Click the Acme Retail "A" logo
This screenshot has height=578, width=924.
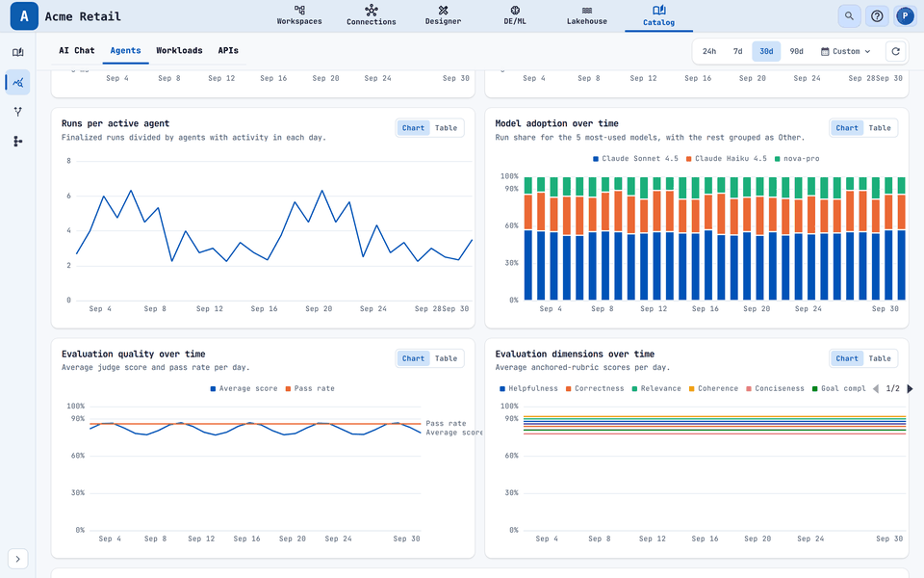(24, 16)
